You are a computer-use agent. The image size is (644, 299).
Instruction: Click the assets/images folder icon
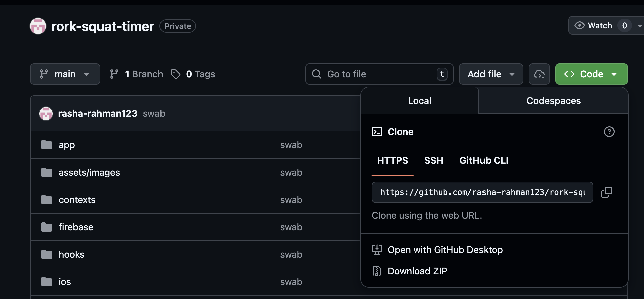tap(47, 172)
